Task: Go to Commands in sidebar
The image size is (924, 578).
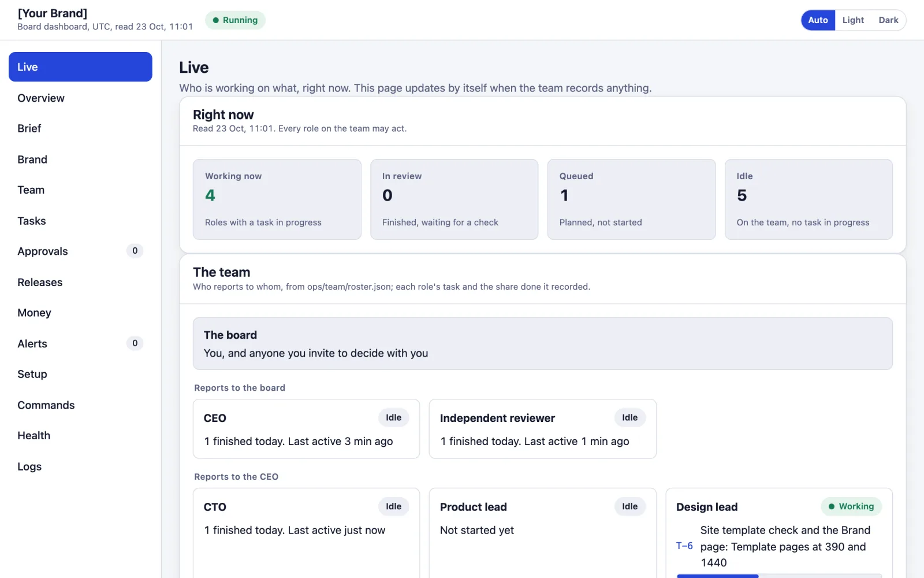Action: (x=80, y=405)
